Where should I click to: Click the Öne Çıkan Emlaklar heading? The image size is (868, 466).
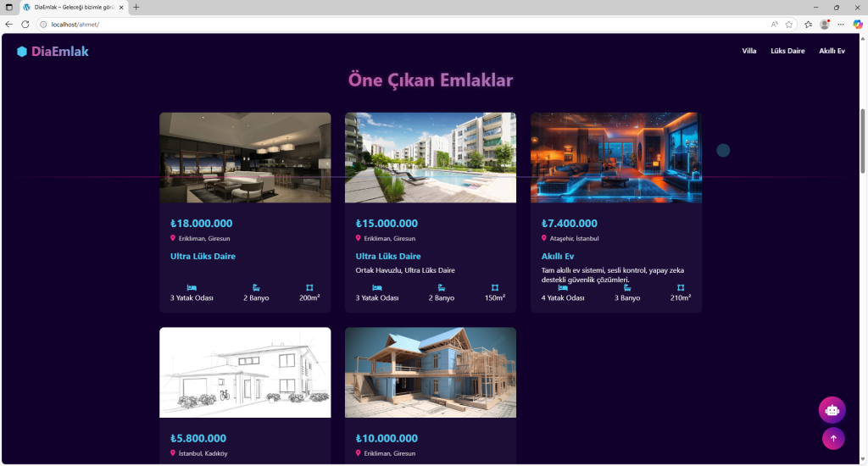click(x=431, y=80)
